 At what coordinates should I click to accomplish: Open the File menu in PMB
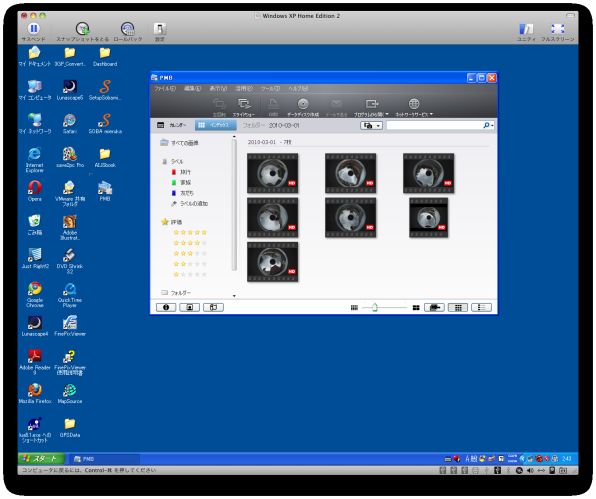point(165,89)
